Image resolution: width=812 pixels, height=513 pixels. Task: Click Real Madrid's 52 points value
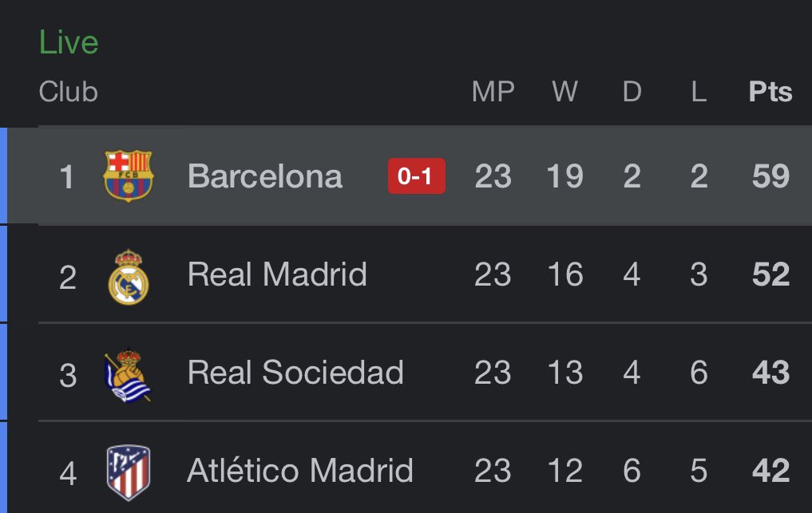[x=770, y=275]
